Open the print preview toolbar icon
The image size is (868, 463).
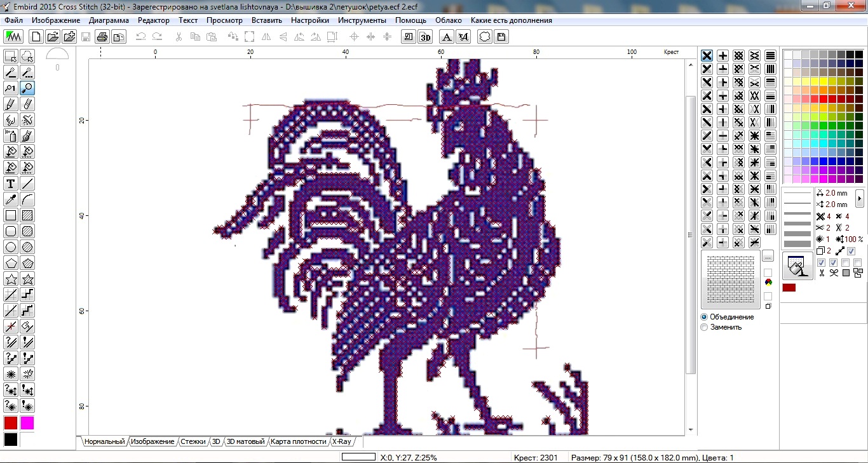(x=118, y=37)
